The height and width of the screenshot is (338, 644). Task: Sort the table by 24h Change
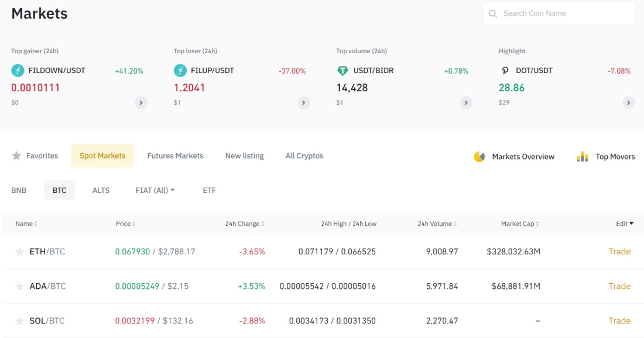pyautogui.click(x=245, y=223)
